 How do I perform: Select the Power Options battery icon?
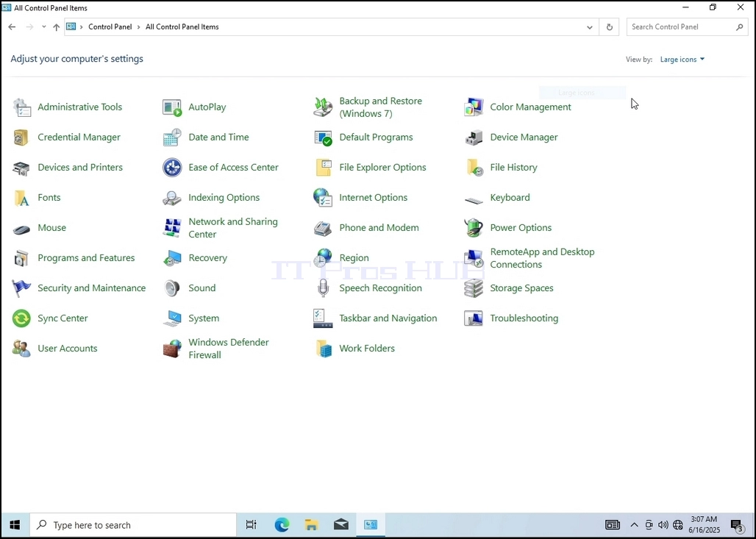(x=474, y=228)
